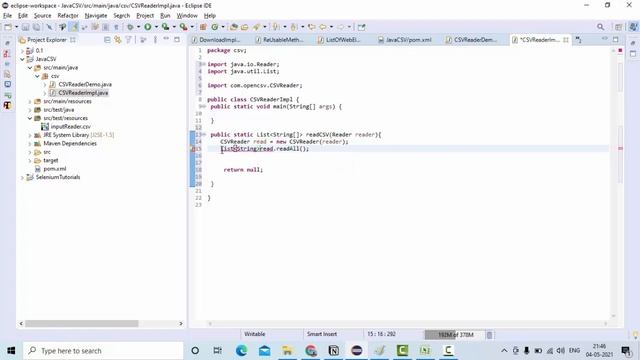Expand Maven Dependencies node
The width and height of the screenshot is (640, 360).
coord(30,144)
